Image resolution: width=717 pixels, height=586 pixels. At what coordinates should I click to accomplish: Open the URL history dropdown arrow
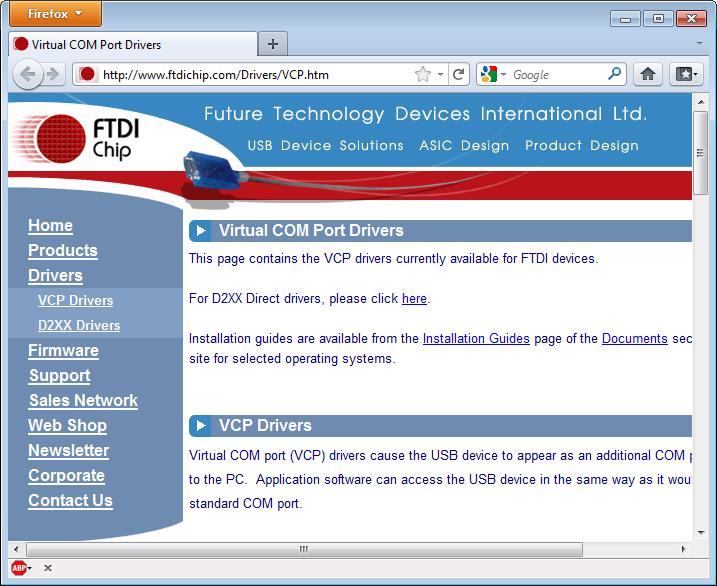tap(440, 74)
